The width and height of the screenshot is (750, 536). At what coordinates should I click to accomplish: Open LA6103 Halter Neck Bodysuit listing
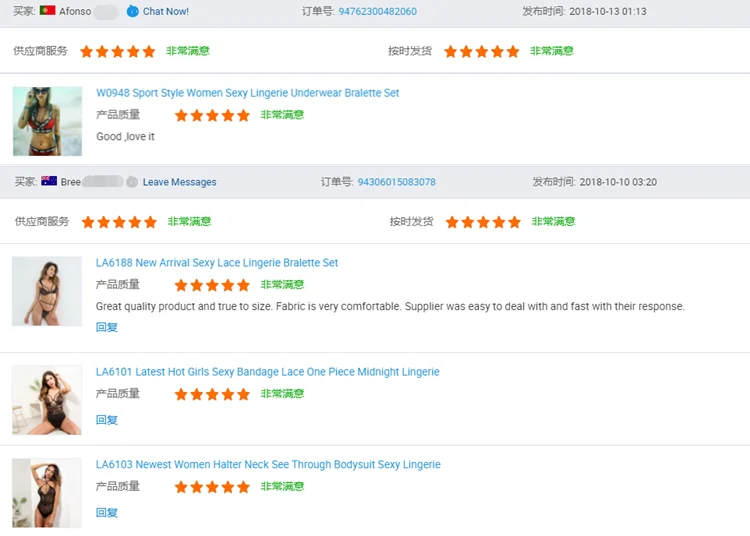pyautogui.click(x=268, y=465)
